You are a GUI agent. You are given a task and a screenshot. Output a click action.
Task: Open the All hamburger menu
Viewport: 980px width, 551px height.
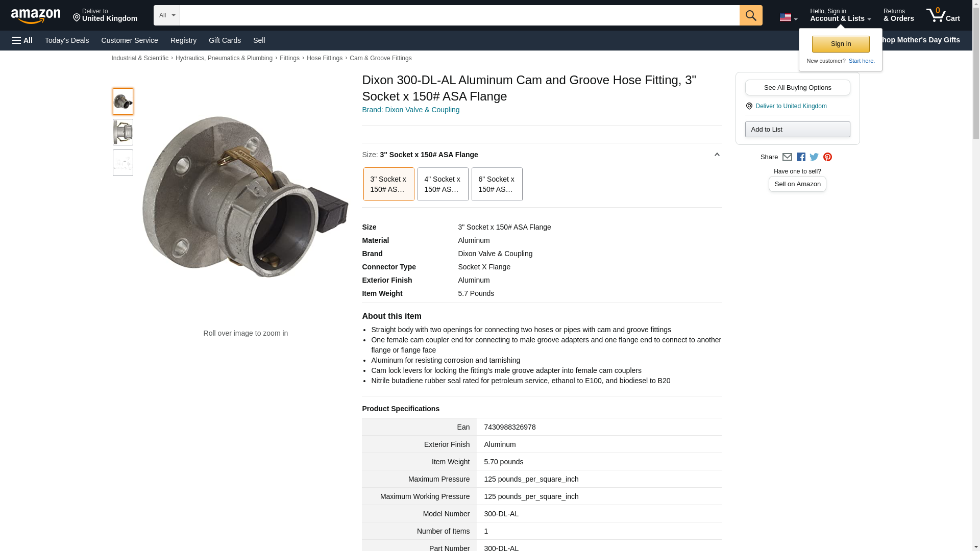point(22,40)
